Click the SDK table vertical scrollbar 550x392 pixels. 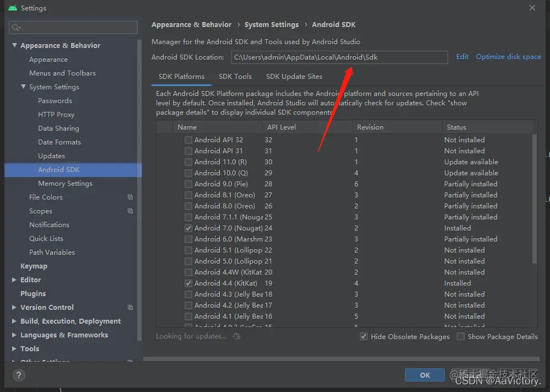pos(535,198)
